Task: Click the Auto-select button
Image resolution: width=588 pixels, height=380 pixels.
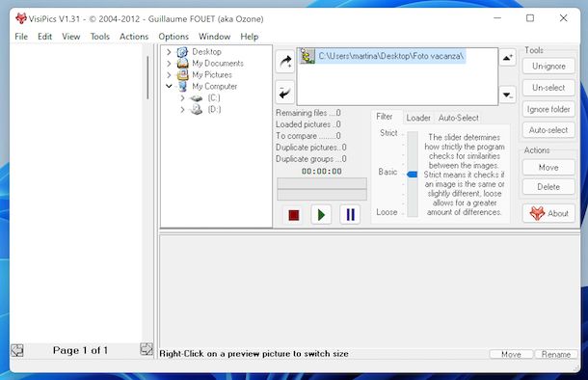Action: 548,130
